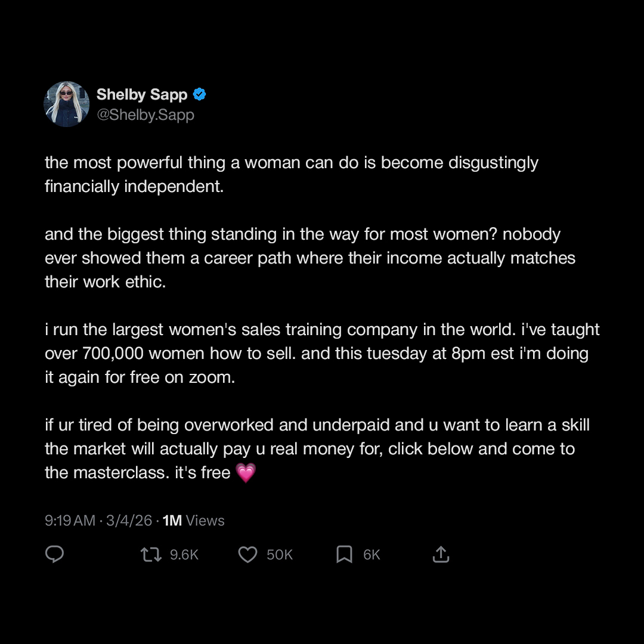This screenshot has height=644, width=644.
Task: Click the paragraph about career path and work ethic
Action: point(310,258)
